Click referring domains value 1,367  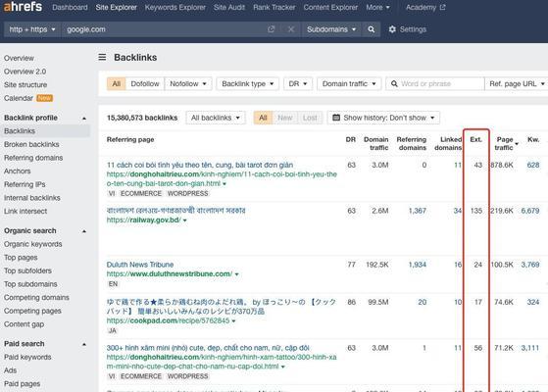(x=418, y=211)
